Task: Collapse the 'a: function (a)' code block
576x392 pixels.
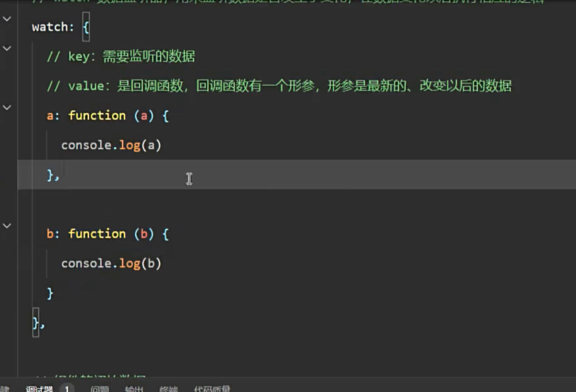Action: (x=7, y=107)
